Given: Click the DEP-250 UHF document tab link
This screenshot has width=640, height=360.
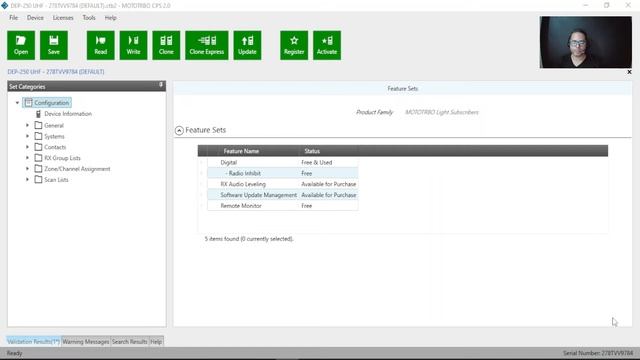Looking at the screenshot, I should [56, 72].
